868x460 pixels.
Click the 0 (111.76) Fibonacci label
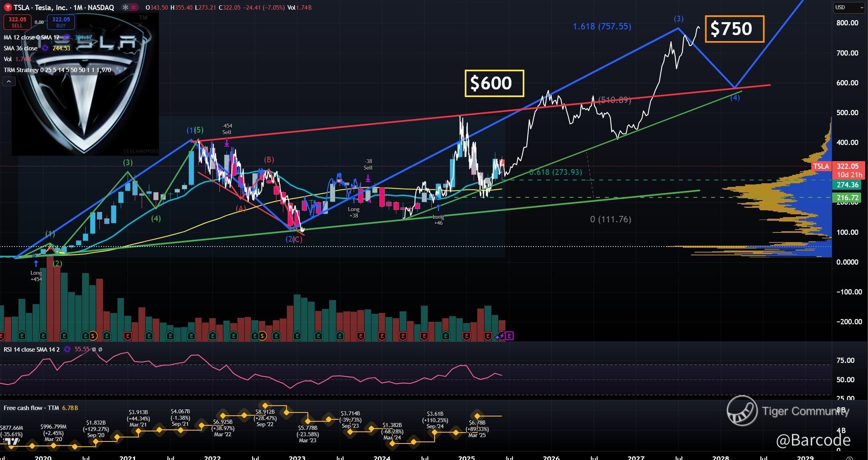pos(610,220)
